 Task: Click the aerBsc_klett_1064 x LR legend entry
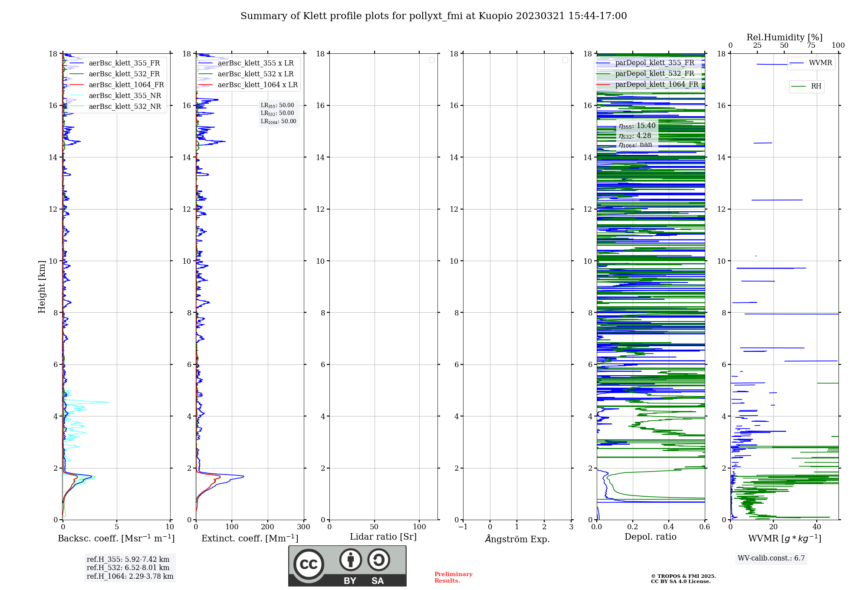click(248, 85)
